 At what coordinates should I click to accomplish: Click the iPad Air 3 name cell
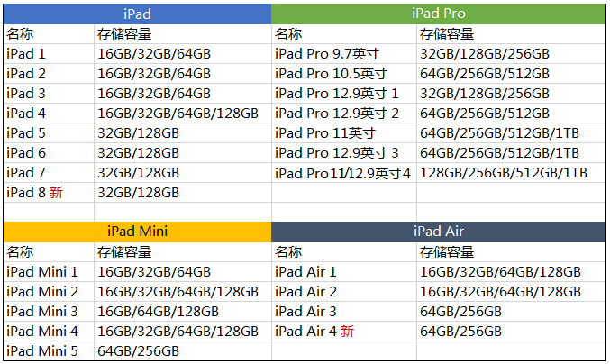[x=344, y=312]
